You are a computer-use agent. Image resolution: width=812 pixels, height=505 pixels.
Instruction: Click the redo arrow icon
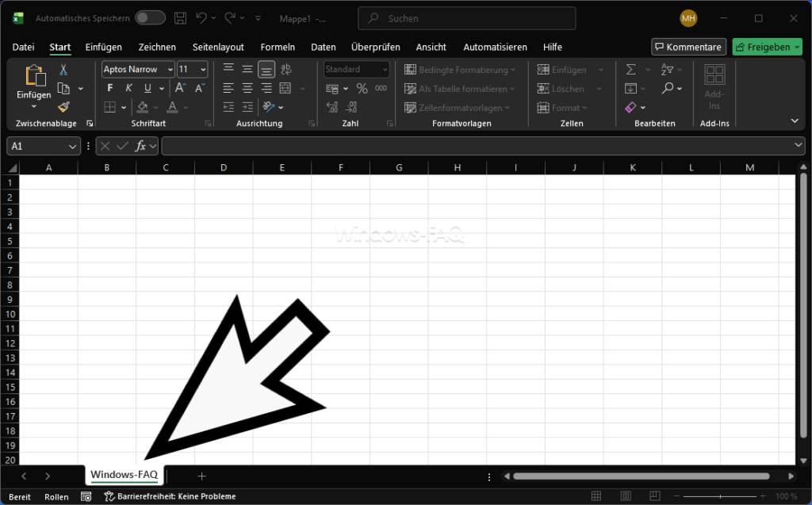[230, 17]
